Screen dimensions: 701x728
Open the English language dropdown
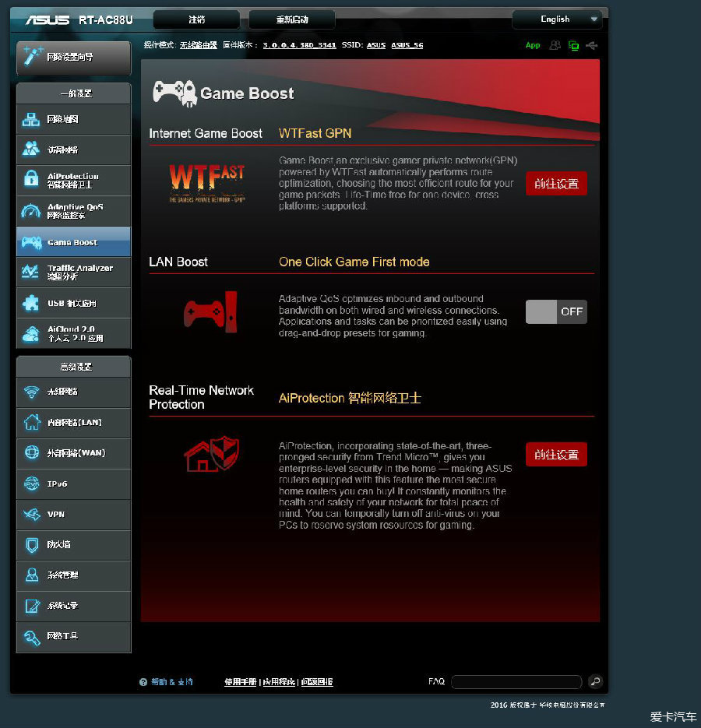point(557,19)
